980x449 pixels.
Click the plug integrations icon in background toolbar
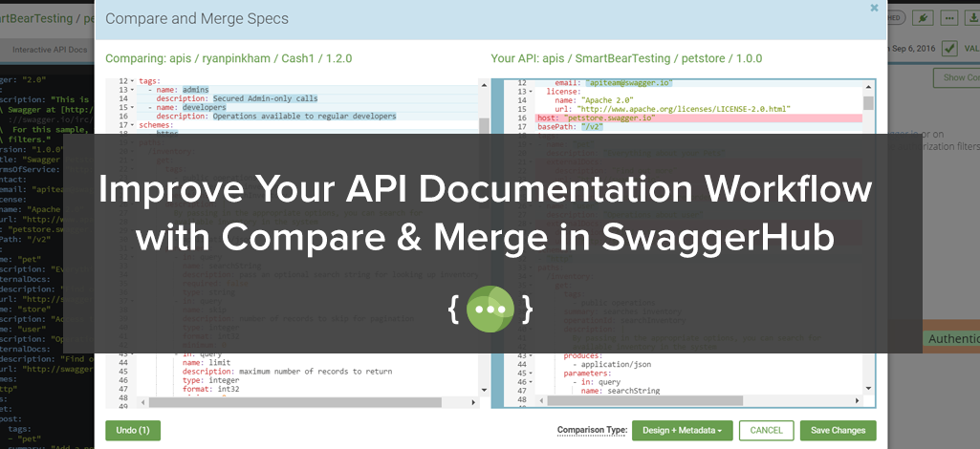(x=922, y=18)
